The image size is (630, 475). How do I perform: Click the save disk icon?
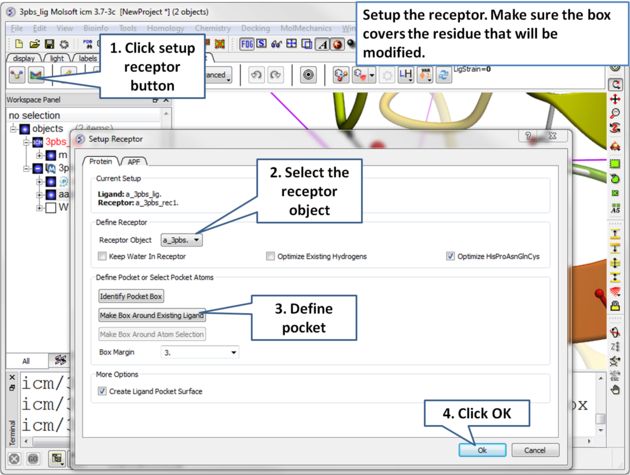[49, 45]
